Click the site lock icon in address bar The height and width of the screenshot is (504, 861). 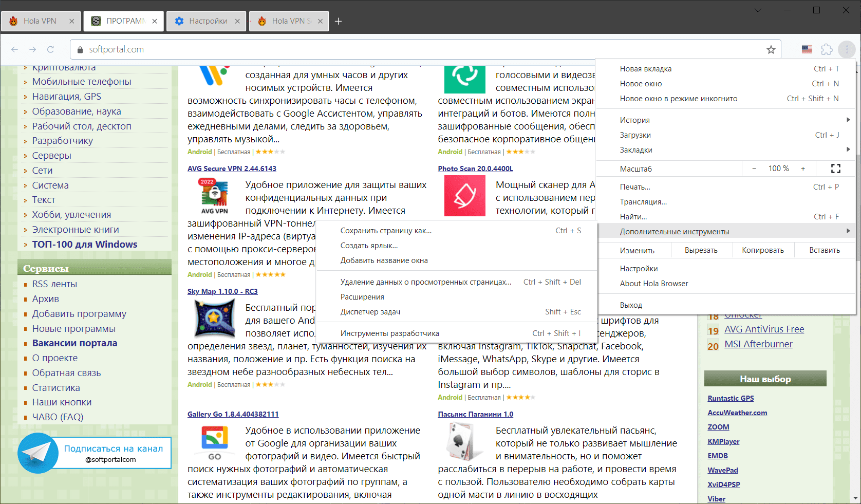pos(80,49)
